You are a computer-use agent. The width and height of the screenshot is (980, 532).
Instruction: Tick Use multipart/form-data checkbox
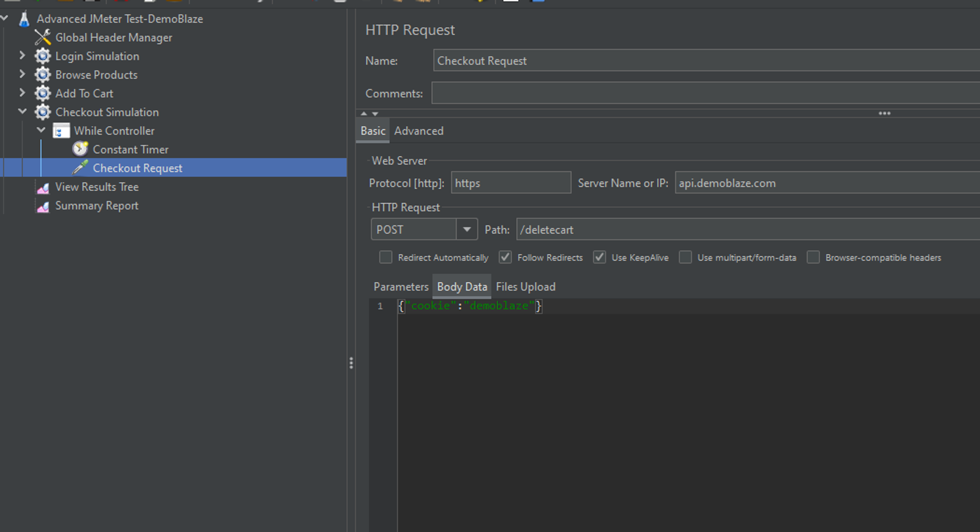685,258
